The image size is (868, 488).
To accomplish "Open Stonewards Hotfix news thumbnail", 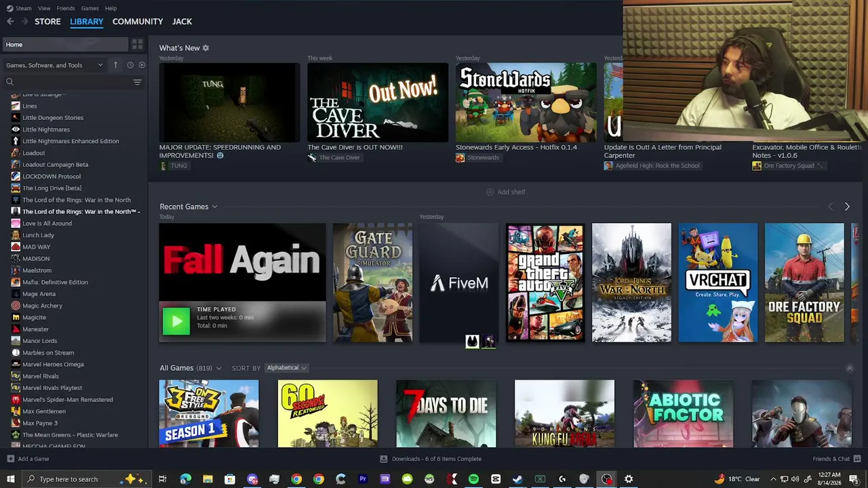I will click(526, 103).
